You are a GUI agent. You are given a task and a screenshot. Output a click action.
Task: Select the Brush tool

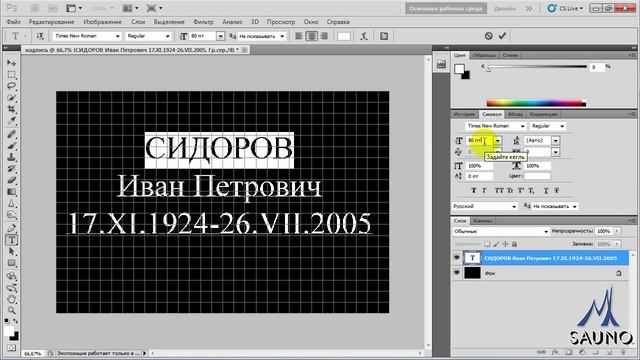[11, 146]
